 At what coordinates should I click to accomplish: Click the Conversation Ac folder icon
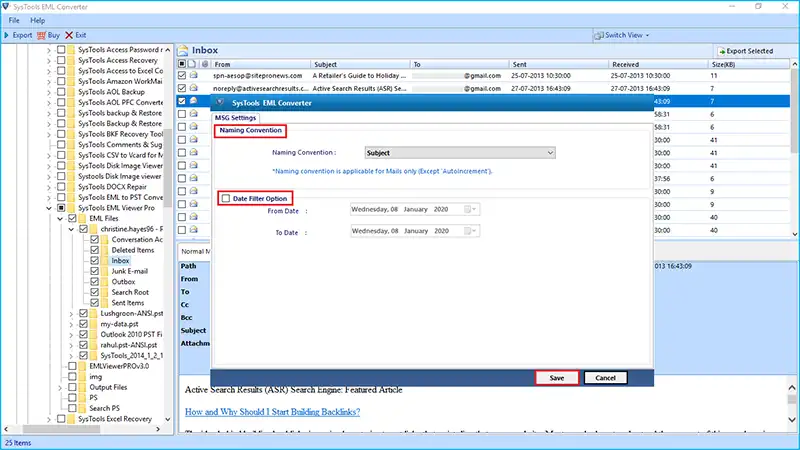(x=105, y=240)
